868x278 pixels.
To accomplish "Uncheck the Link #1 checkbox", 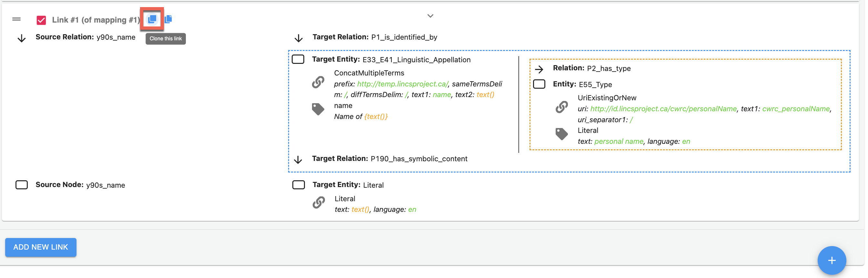I will (41, 20).
